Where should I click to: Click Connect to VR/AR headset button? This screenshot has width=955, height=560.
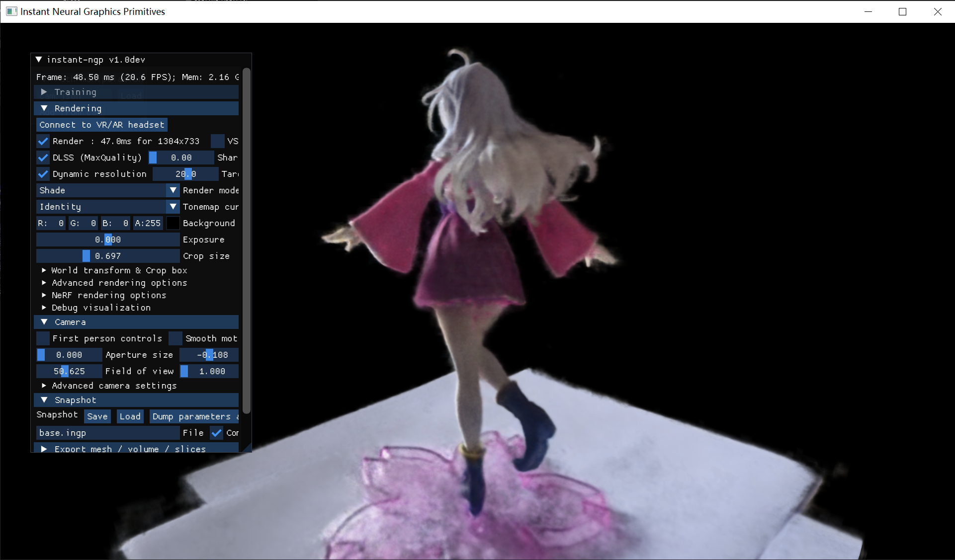click(x=101, y=125)
